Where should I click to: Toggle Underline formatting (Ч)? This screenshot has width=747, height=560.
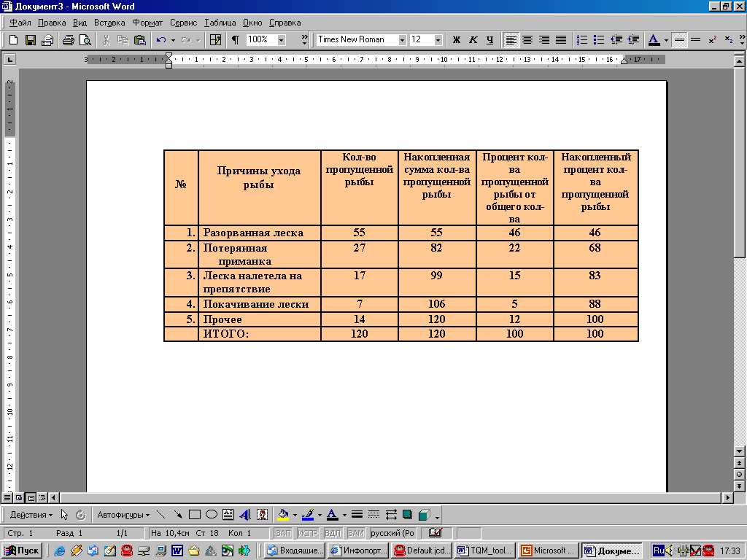point(489,40)
